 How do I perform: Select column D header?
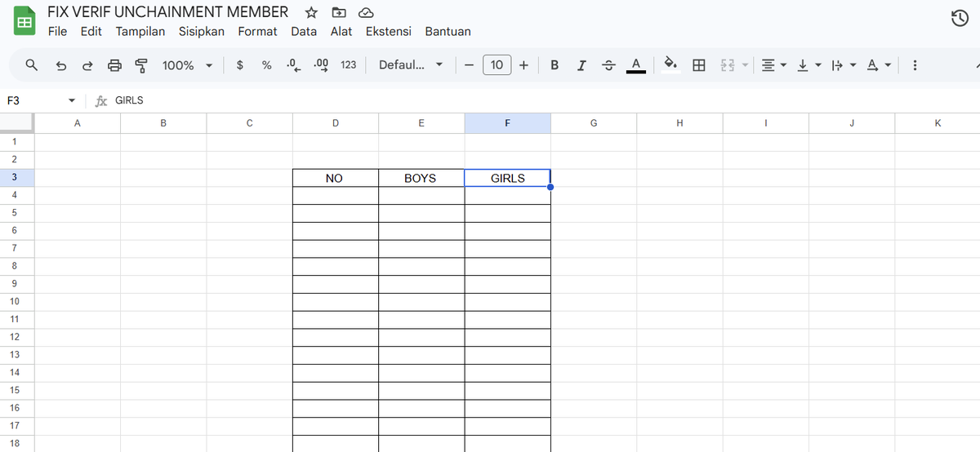click(x=335, y=123)
